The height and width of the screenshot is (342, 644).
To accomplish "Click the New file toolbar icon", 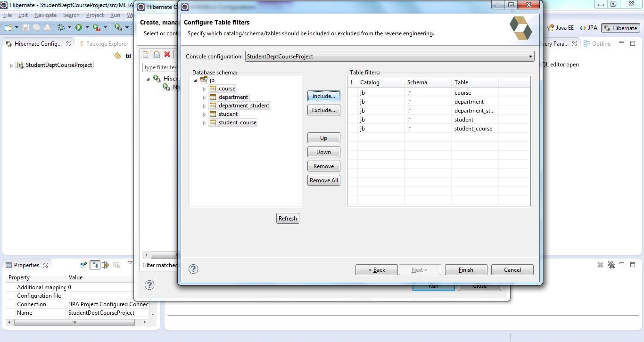I will point(8,27).
